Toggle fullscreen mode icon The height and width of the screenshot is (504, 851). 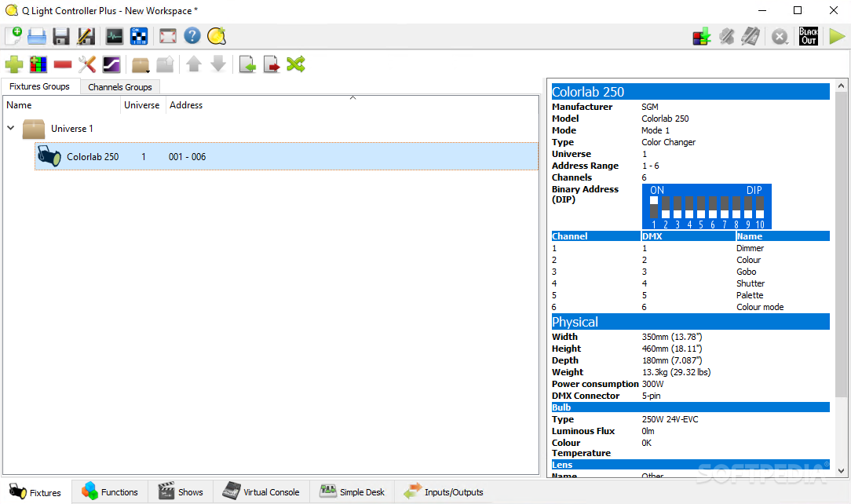pyautogui.click(x=168, y=36)
